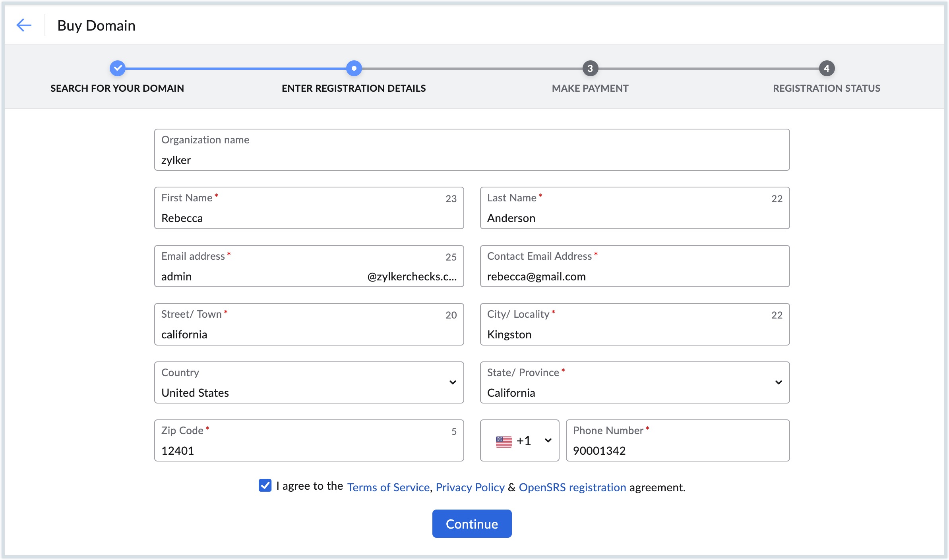Focus the Street/ Town field
The height and width of the screenshot is (560, 949).
309,324
